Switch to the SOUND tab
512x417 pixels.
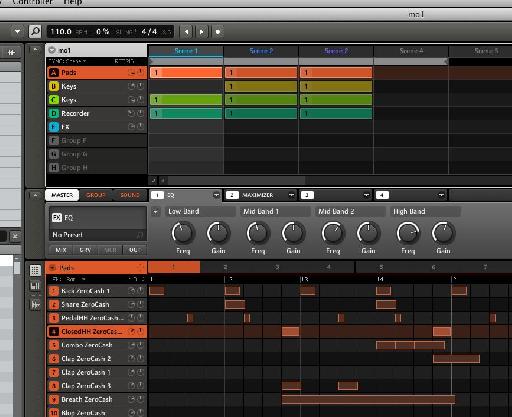click(130, 195)
